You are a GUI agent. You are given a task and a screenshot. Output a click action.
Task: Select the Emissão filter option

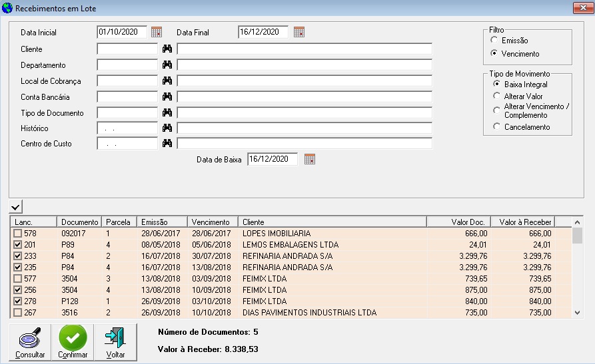point(494,41)
